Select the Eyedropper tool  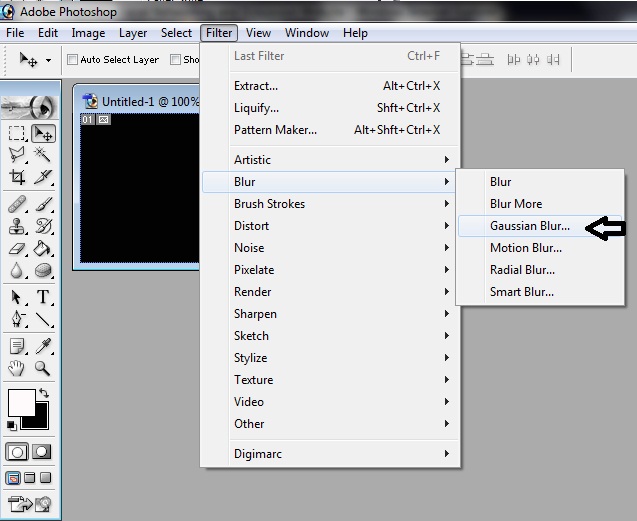pos(43,347)
